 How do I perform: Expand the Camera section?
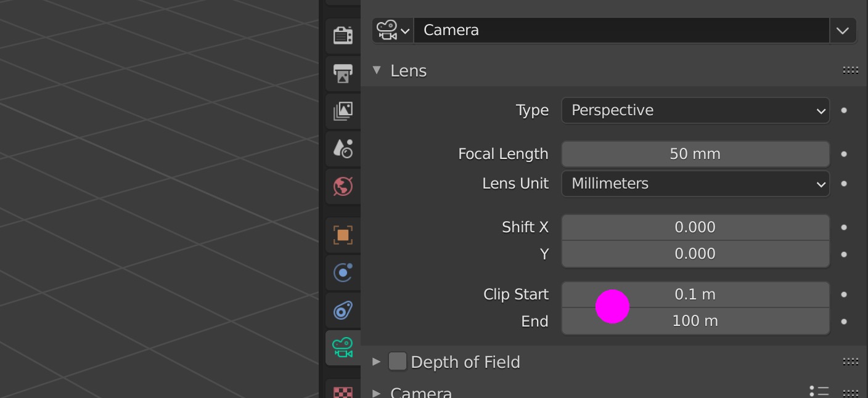pyautogui.click(x=376, y=392)
